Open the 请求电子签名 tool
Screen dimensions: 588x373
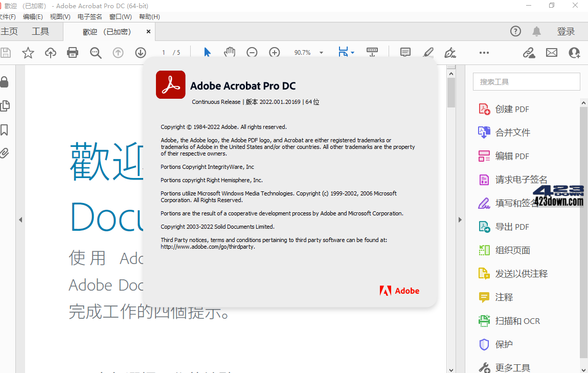pyautogui.click(x=513, y=180)
